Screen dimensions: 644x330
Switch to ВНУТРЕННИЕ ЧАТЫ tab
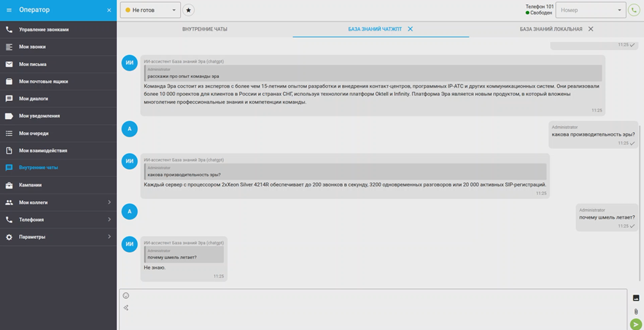point(204,29)
